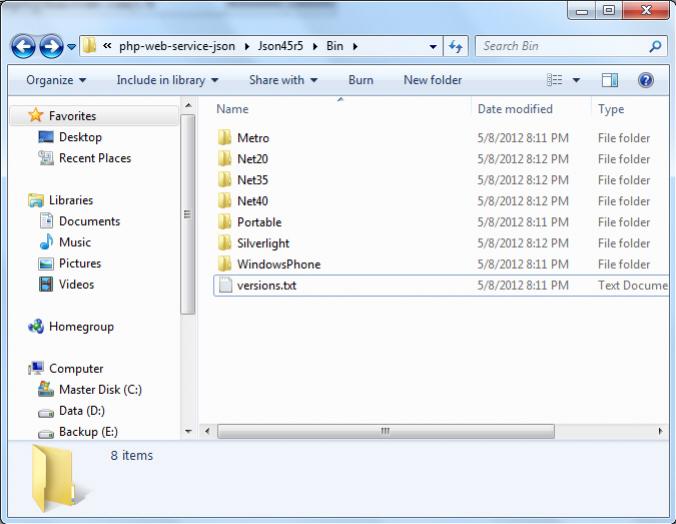Click the Back navigation arrow button
Image resolution: width=676 pixels, height=524 pixels.
click(x=24, y=46)
